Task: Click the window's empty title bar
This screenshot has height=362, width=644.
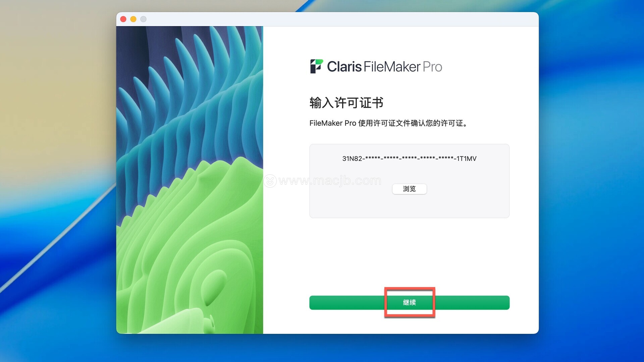Action: (x=335, y=19)
